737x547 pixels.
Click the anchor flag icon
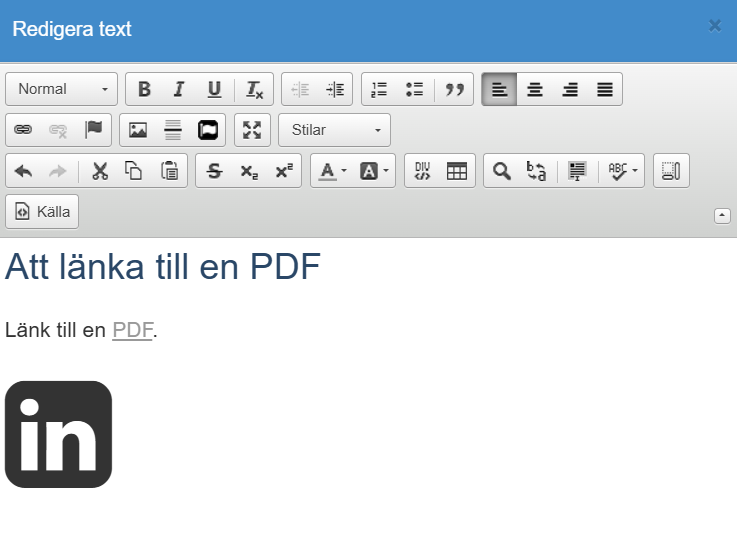[94, 130]
